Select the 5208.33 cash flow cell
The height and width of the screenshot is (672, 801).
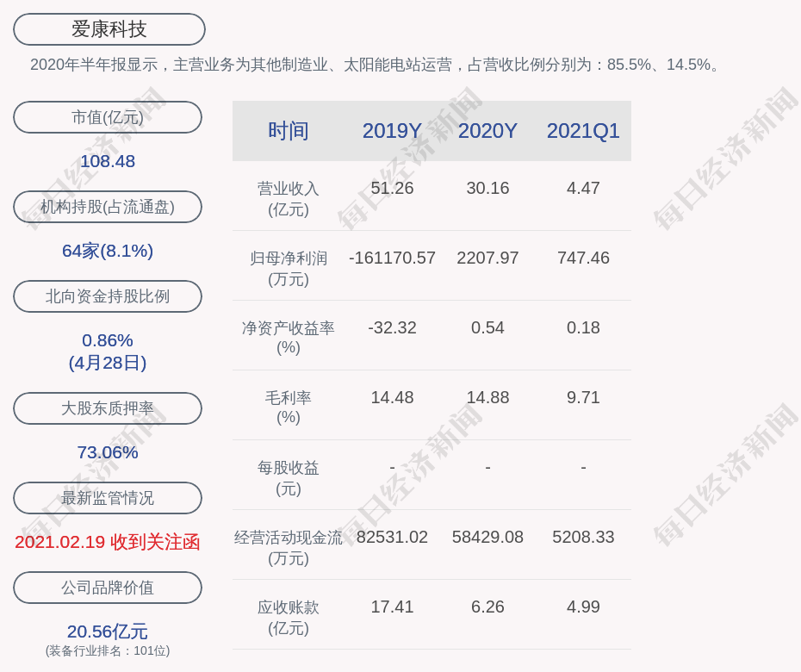583,537
